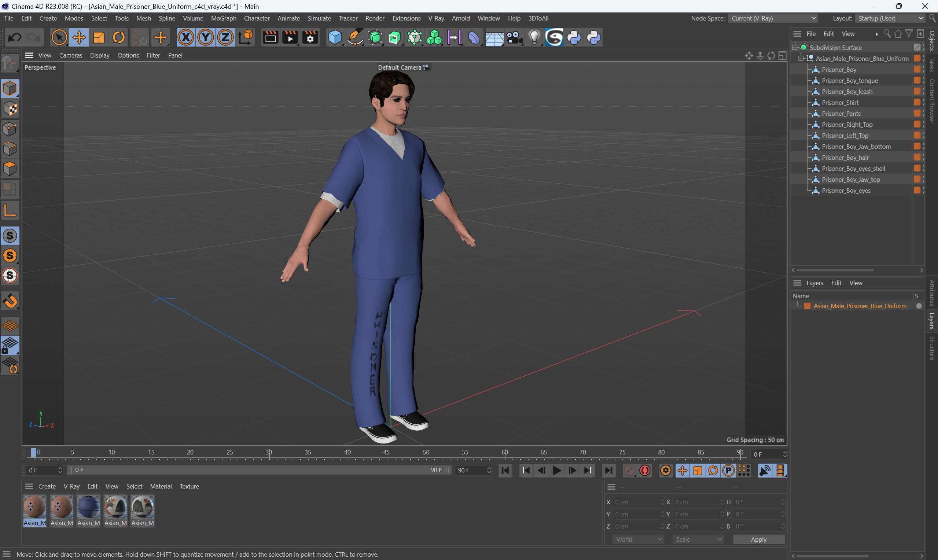
Task: Click the Apply button in coordinates panel
Action: pos(759,539)
